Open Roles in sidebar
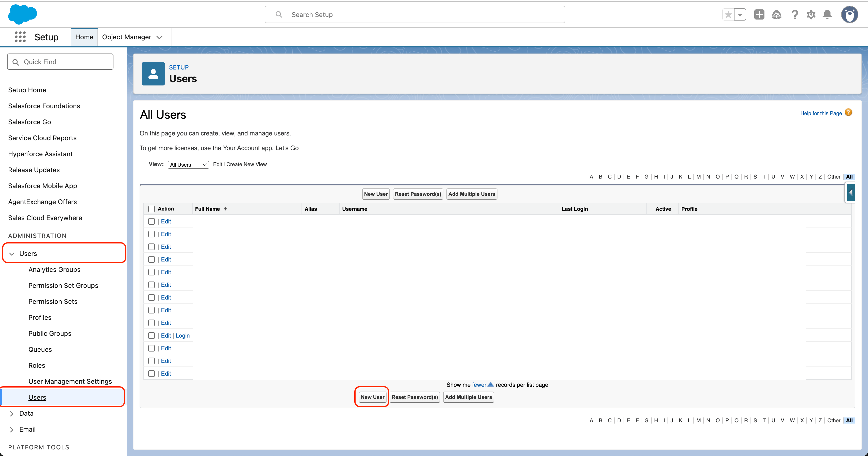The image size is (868, 456). tap(37, 365)
